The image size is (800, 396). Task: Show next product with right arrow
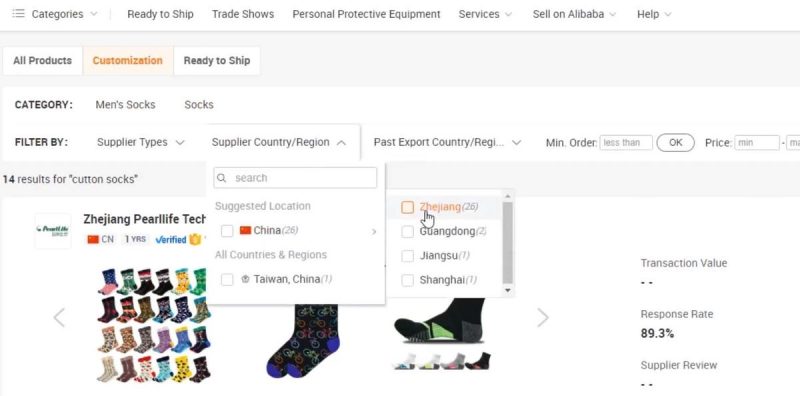tap(543, 318)
